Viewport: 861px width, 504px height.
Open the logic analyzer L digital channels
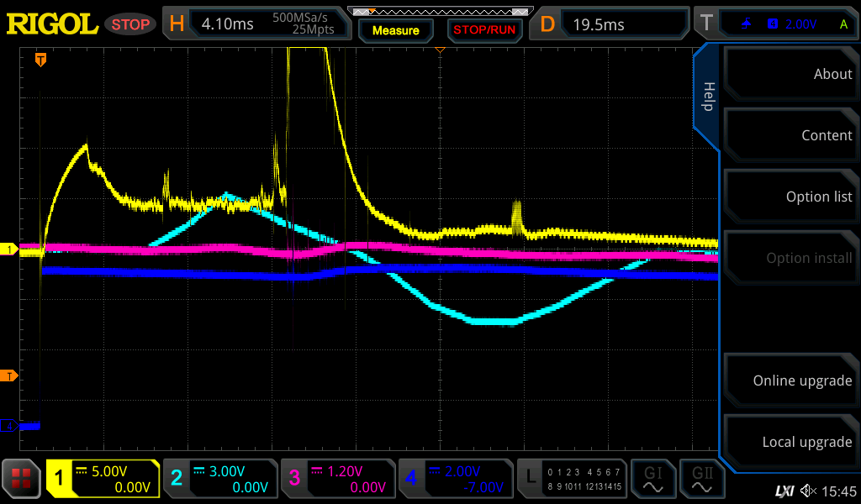(x=572, y=479)
